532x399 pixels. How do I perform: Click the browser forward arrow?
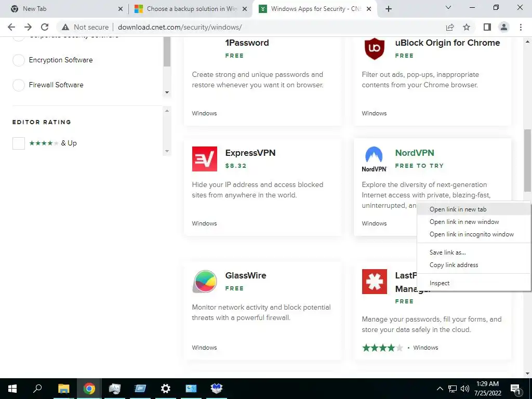(28, 27)
